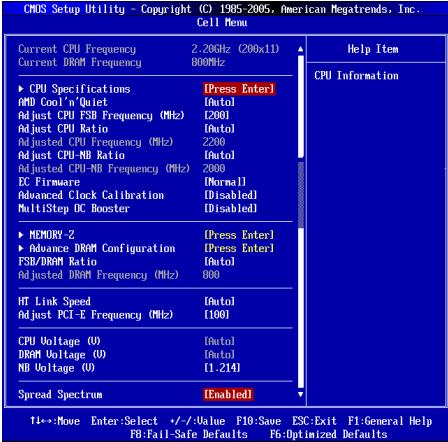Image resolution: width=448 pixels, height=442 pixels.
Task: Change FSB/DRAM Ratio [Auto] value
Action: tap(219, 262)
